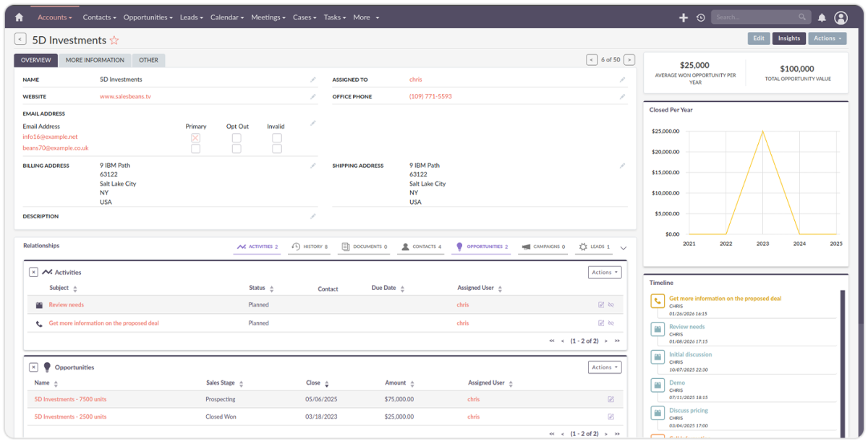Click the Edit button for this account

click(x=758, y=38)
